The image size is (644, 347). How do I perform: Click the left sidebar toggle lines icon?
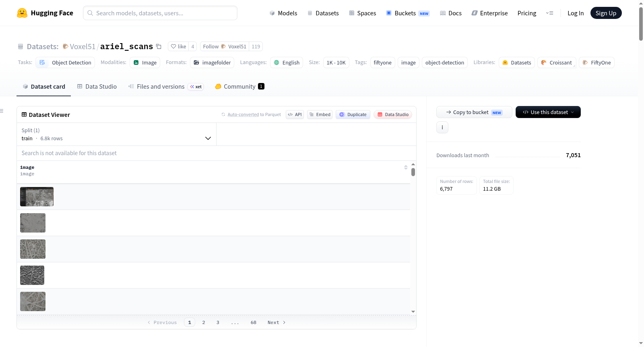(2, 111)
